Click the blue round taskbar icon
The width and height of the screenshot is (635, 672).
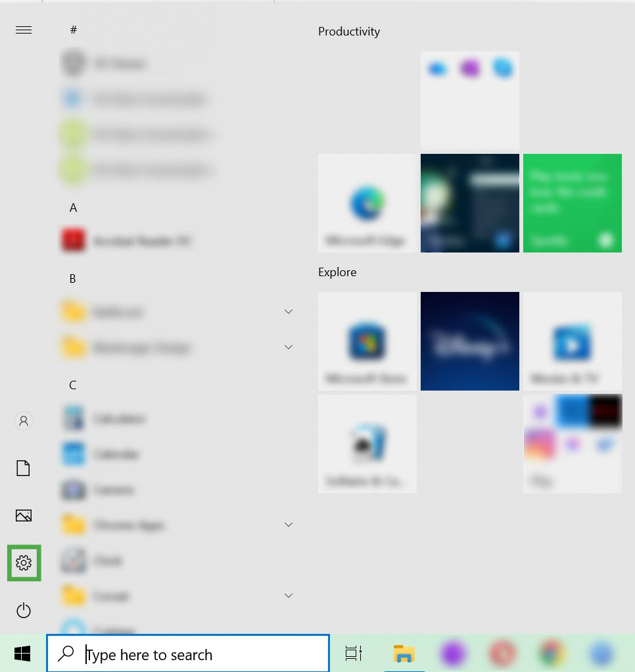pyautogui.click(x=601, y=654)
